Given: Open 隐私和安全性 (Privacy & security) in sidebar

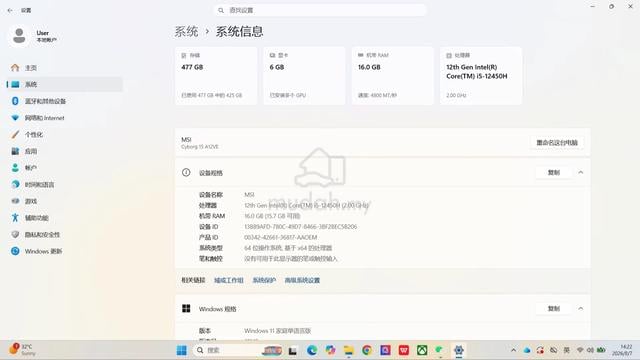Looking at the screenshot, I should point(64,235).
